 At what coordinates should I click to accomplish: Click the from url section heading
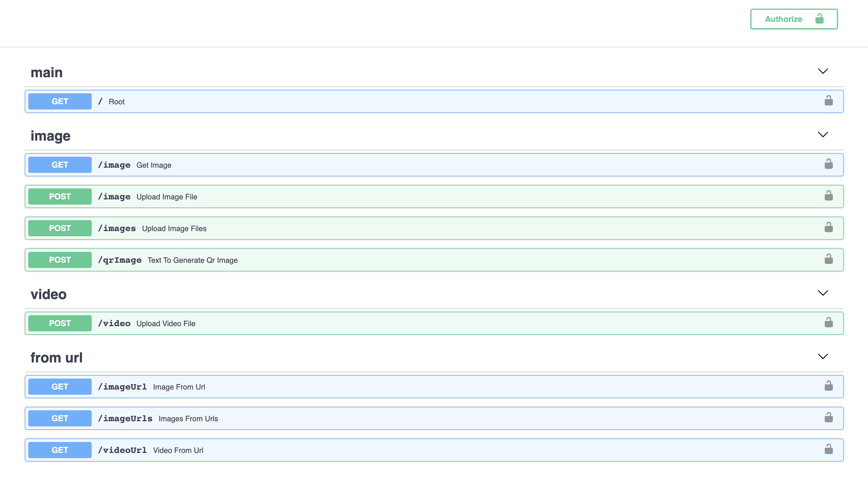pos(56,358)
